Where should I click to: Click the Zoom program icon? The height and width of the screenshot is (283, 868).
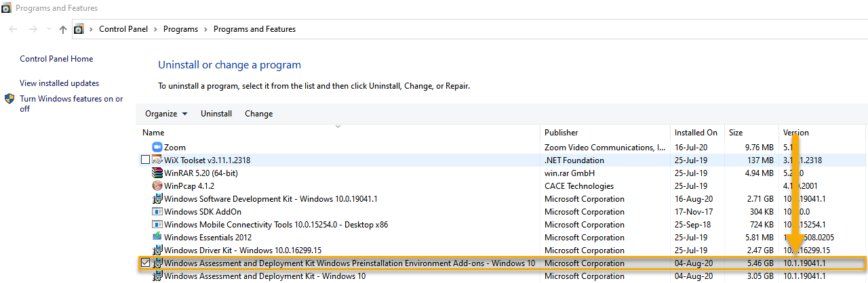pos(157,147)
